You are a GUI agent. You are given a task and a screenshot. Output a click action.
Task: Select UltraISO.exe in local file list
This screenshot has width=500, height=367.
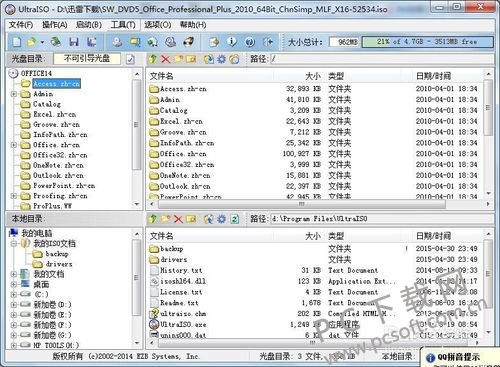(x=183, y=324)
